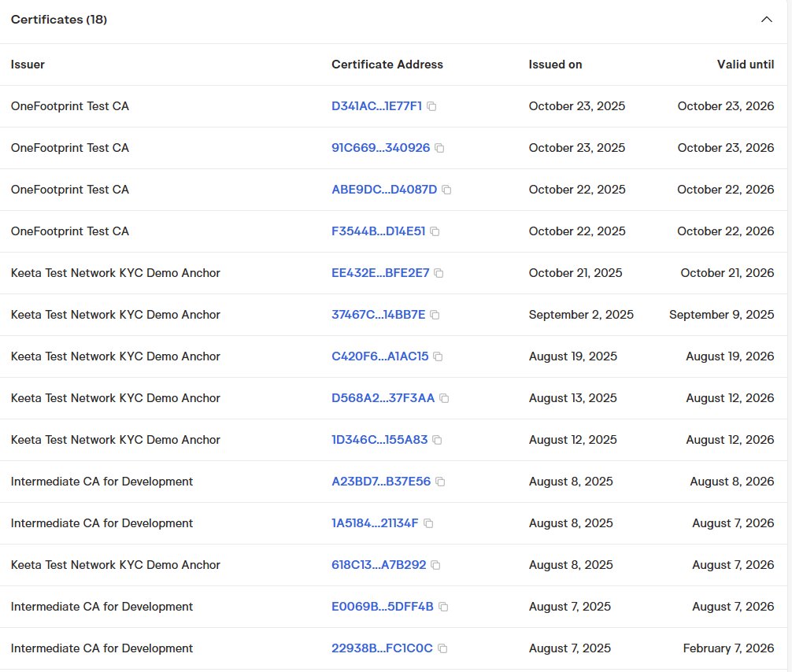Open certificate 37467C...14BB7E link
This screenshot has height=672, width=792.
[379, 315]
